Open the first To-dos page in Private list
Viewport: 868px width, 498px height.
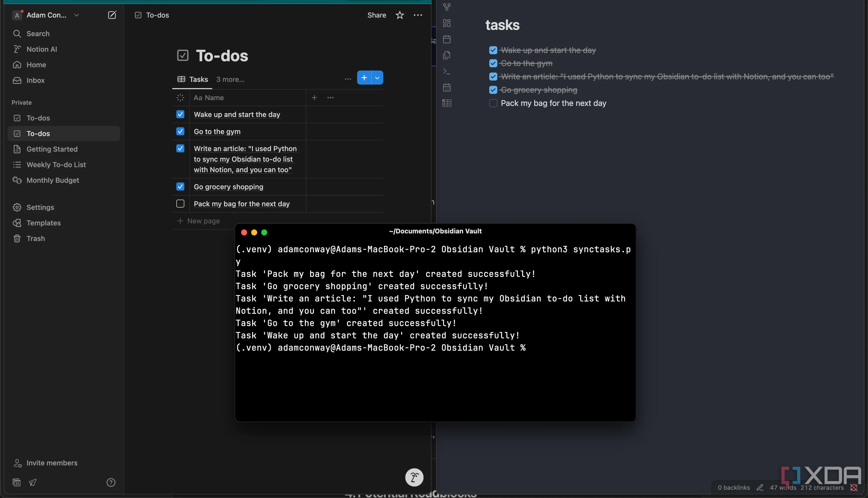pyautogui.click(x=64, y=118)
